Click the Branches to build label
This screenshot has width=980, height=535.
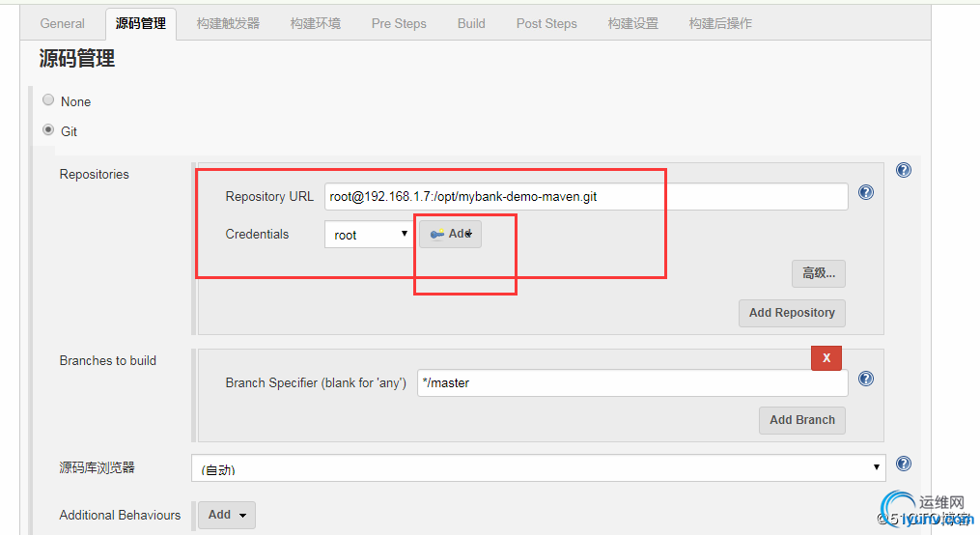[108, 360]
